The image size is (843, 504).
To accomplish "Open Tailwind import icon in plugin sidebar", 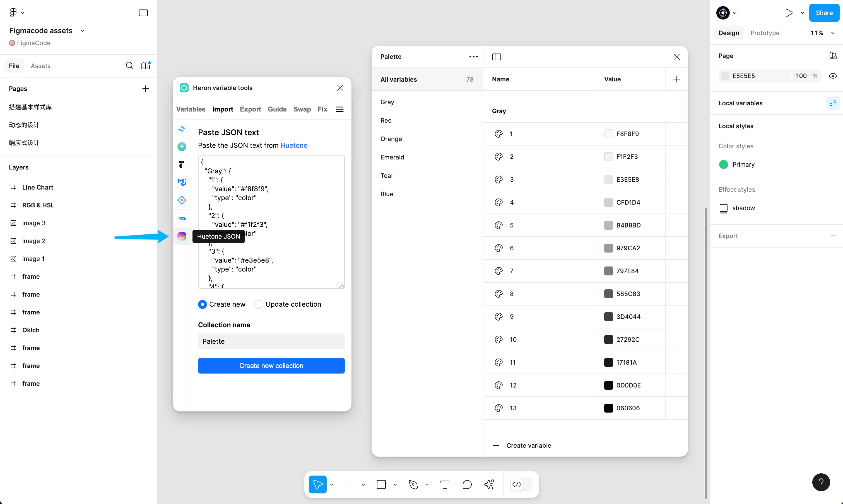I will click(182, 129).
